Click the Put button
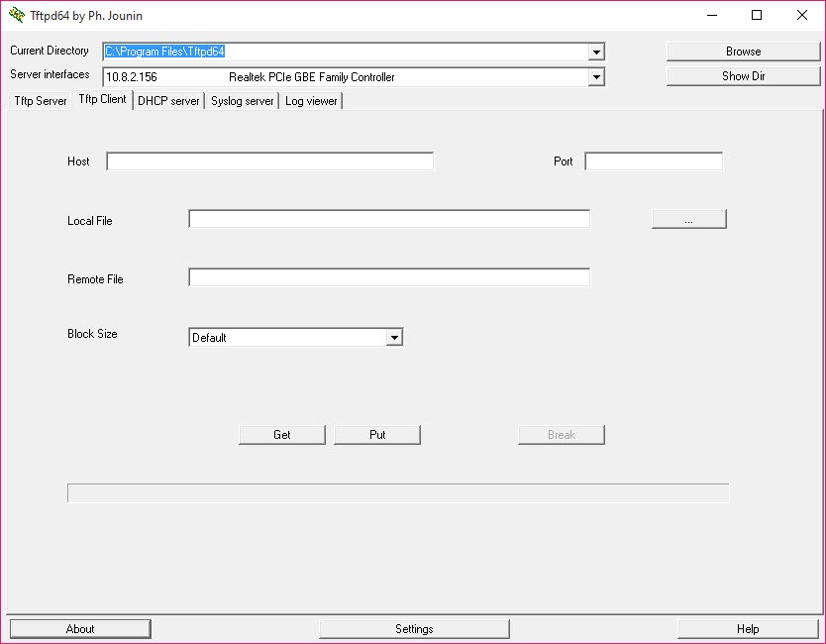 [x=377, y=435]
